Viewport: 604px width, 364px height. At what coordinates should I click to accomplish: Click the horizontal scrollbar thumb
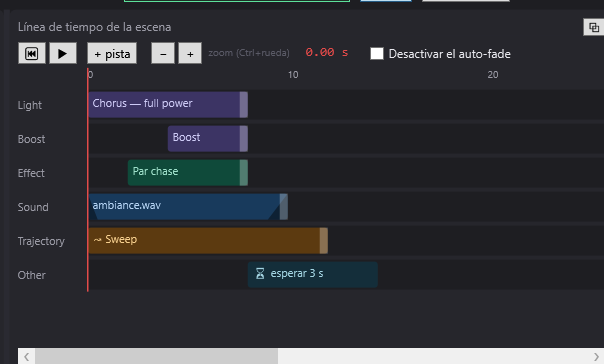(156, 357)
